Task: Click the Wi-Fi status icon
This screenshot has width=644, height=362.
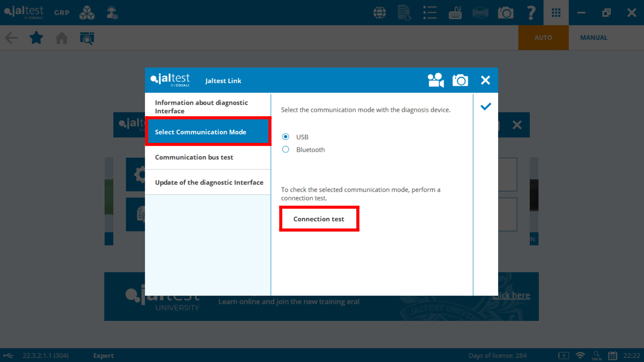Action: click(x=580, y=355)
